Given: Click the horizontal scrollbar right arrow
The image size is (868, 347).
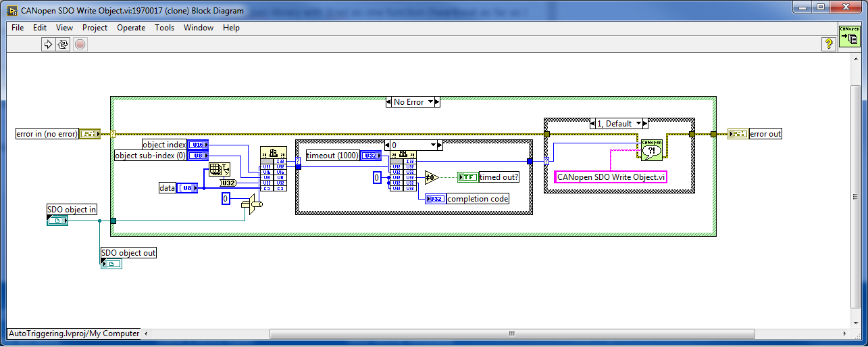Looking at the screenshot, I should pos(844,333).
